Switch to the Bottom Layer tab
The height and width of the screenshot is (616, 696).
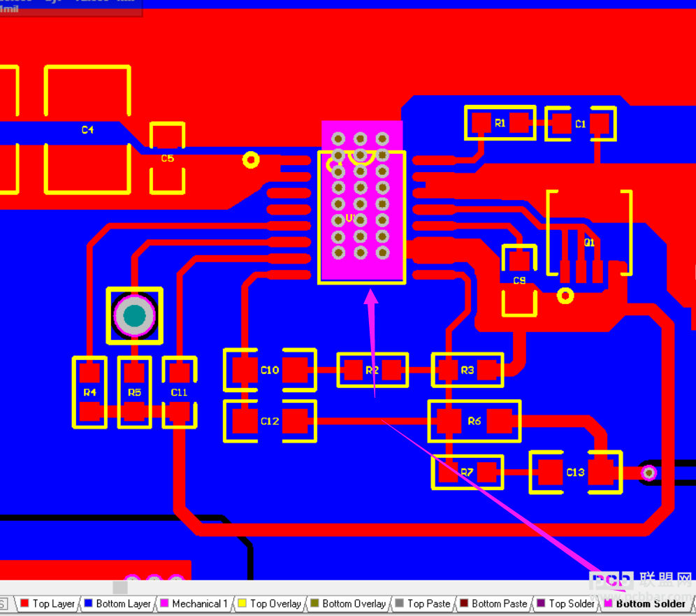117,603
